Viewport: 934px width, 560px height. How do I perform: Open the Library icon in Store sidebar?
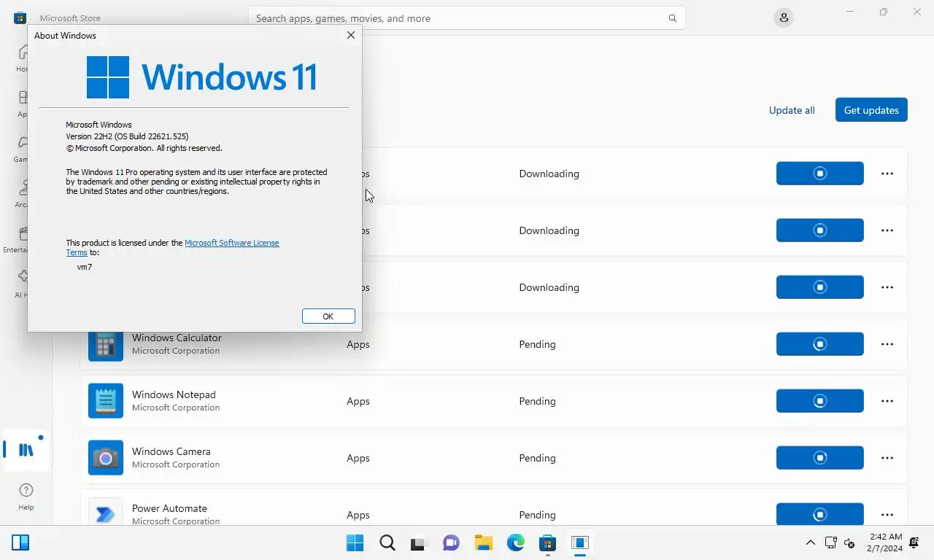click(x=26, y=450)
